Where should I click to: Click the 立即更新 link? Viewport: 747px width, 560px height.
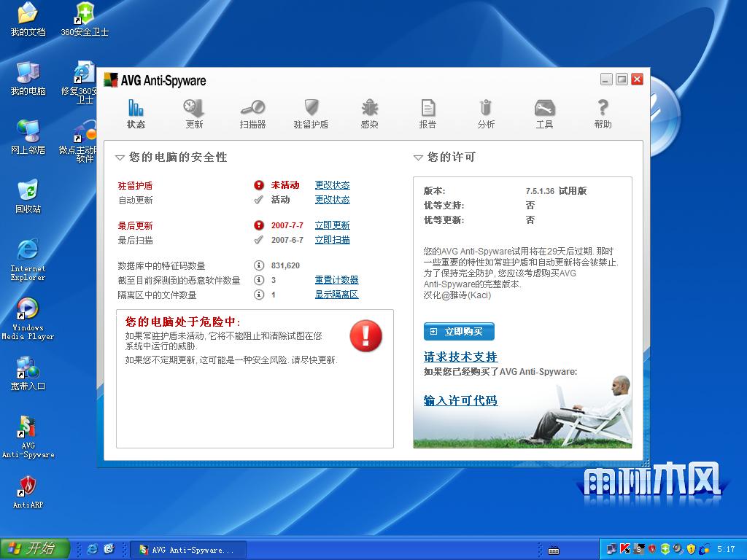333,225
